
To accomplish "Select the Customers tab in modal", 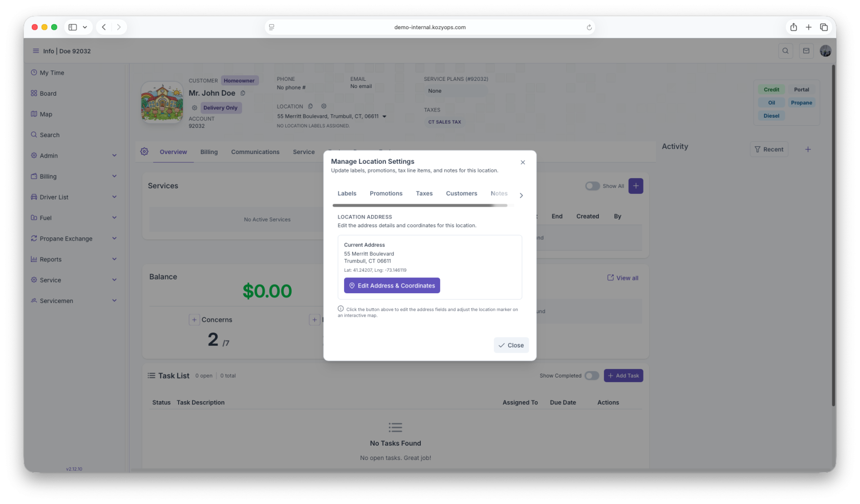I will tap(461, 193).
